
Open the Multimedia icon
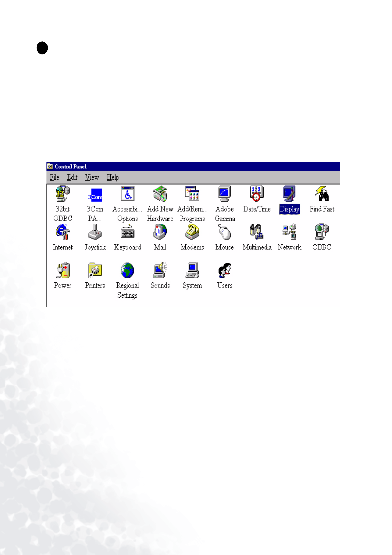point(257,232)
